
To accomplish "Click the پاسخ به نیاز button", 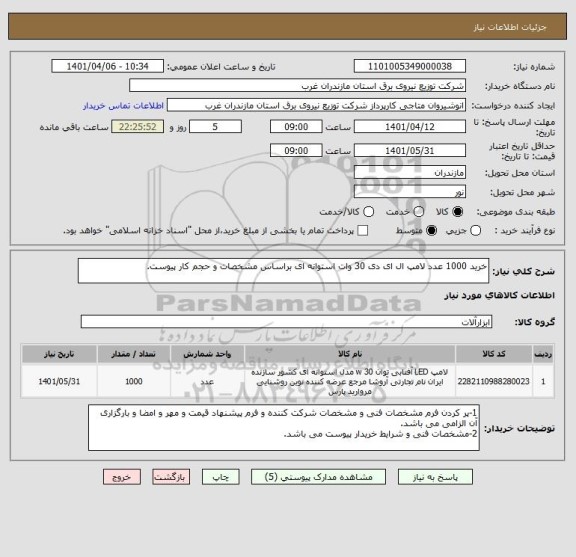I will (435, 477).
